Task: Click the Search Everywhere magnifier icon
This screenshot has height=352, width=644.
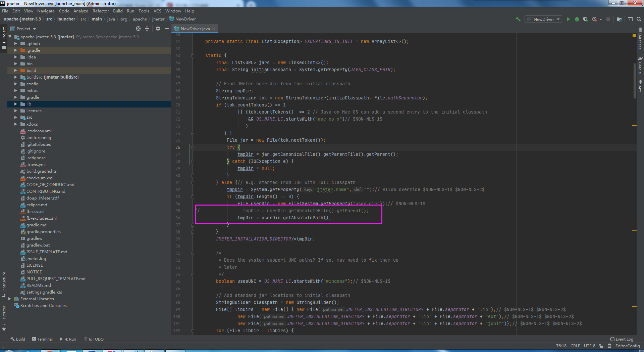Action: 639,19
